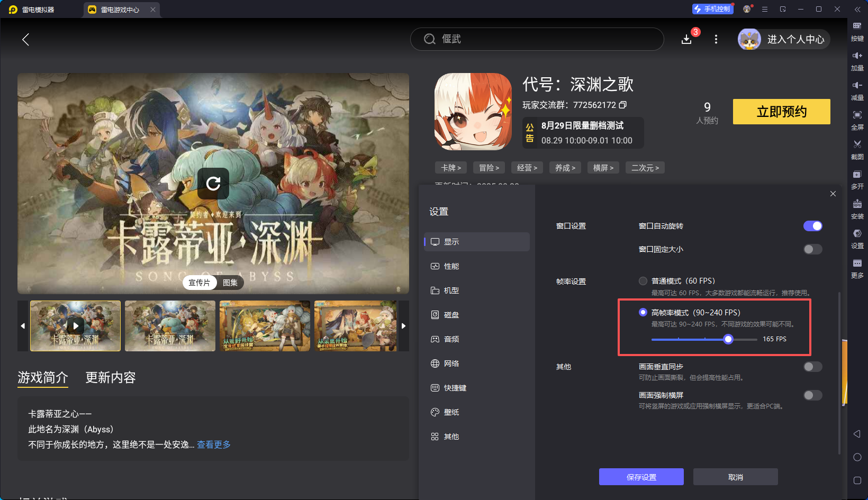Select 高帧率模式 (90~240 FPS) radio option
Viewport: 868px width, 500px height.
(643, 312)
